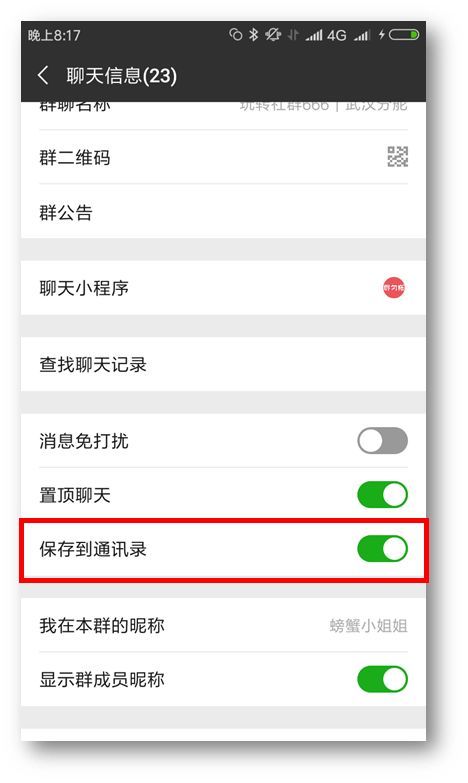
Task: Edit nickname 螃蟹小姐姐
Action: tap(368, 625)
